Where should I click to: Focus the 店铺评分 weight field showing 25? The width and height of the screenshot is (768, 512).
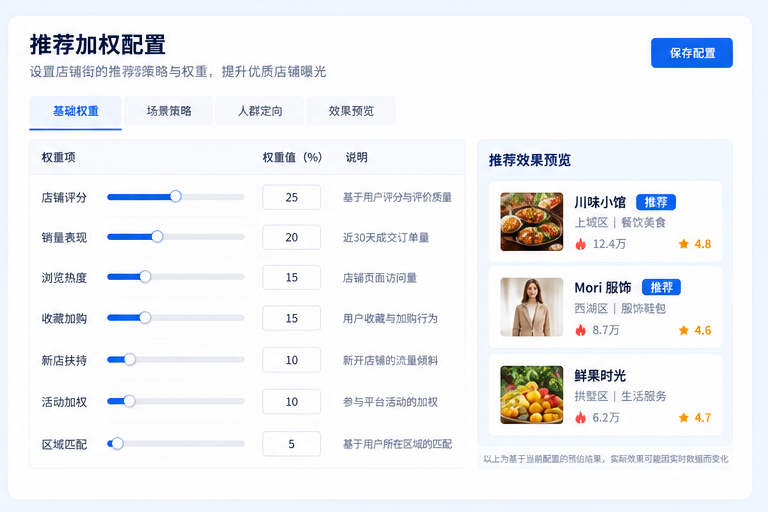291,197
